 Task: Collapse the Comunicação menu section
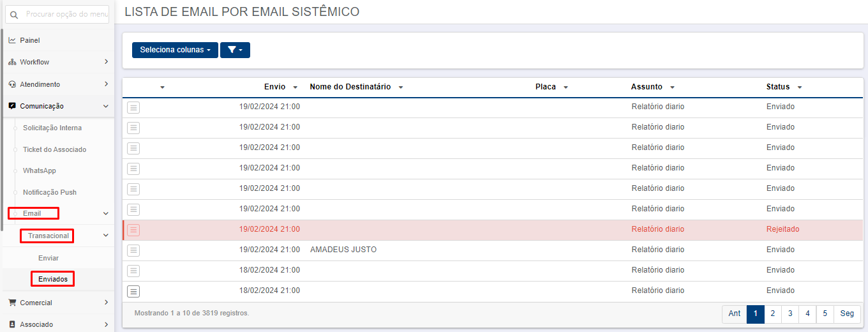point(106,106)
